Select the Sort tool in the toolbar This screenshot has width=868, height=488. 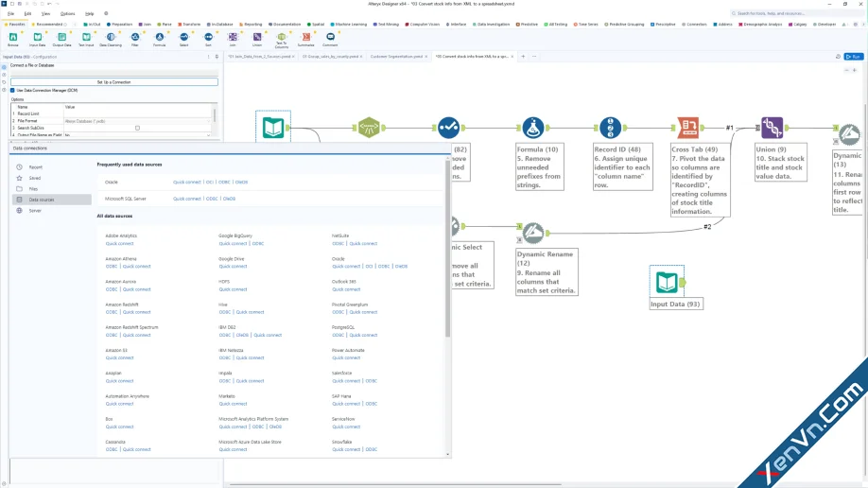(x=208, y=39)
